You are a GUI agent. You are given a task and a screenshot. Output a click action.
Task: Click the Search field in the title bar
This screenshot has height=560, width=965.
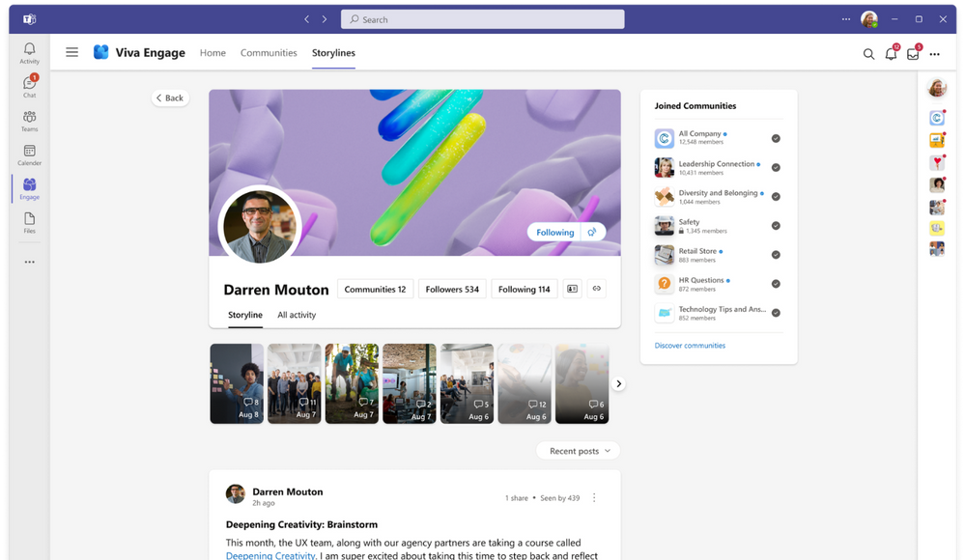coord(483,19)
